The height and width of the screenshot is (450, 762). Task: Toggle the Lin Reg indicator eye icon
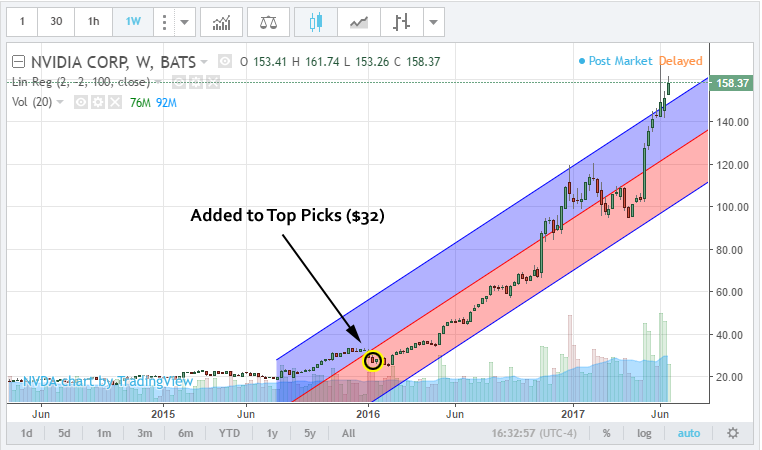click(x=178, y=82)
